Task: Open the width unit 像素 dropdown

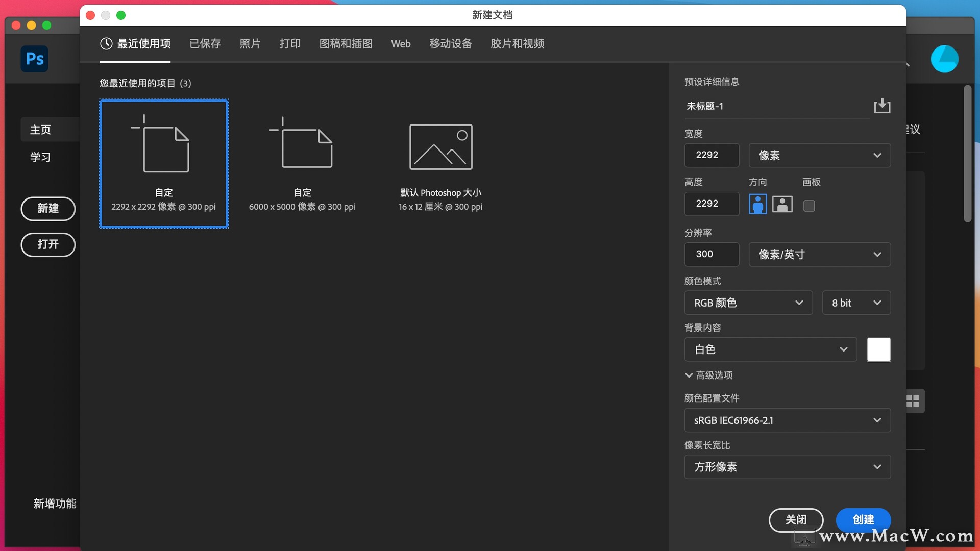Action: tap(819, 155)
